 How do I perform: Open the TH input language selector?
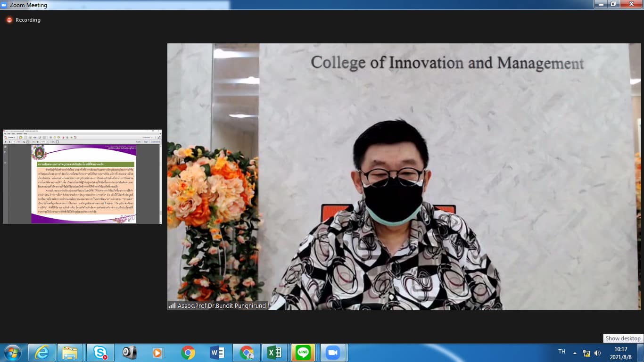pos(561,352)
